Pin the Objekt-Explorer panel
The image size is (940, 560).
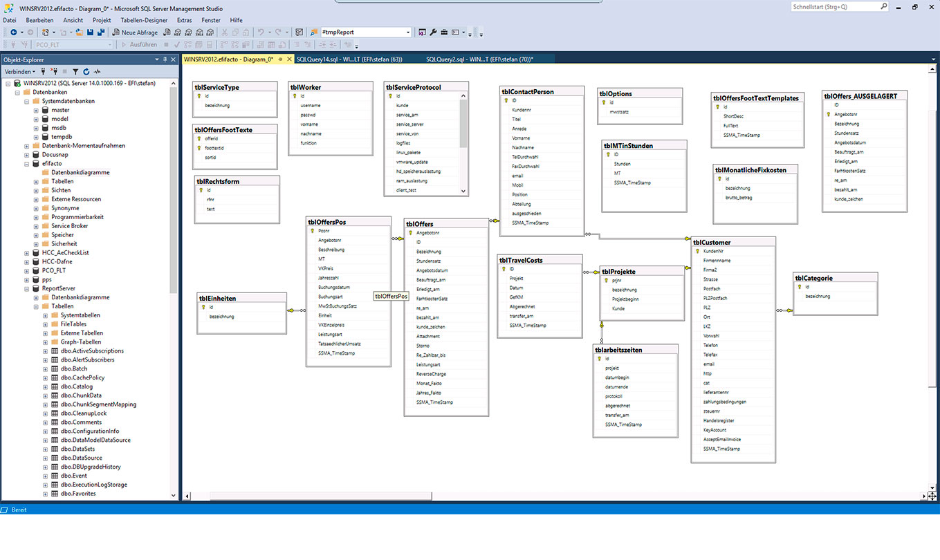pyautogui.click(x=166, y=59)
